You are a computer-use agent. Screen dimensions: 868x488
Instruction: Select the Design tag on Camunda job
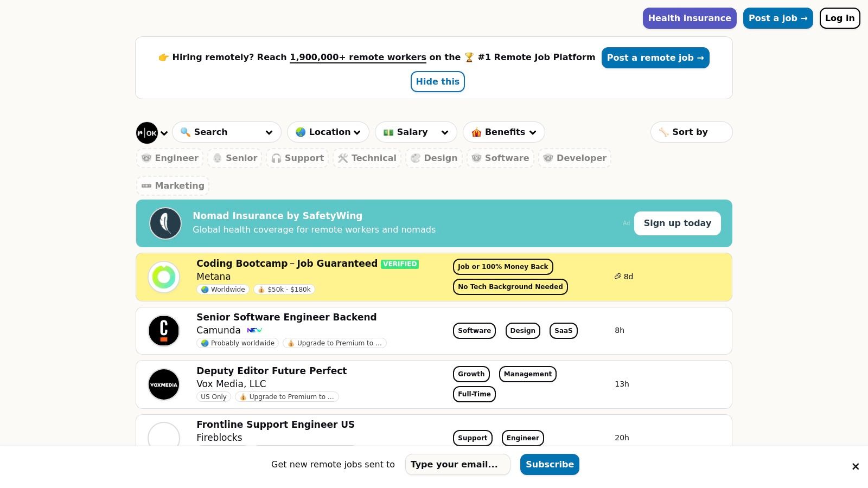(x=522, y=331)
